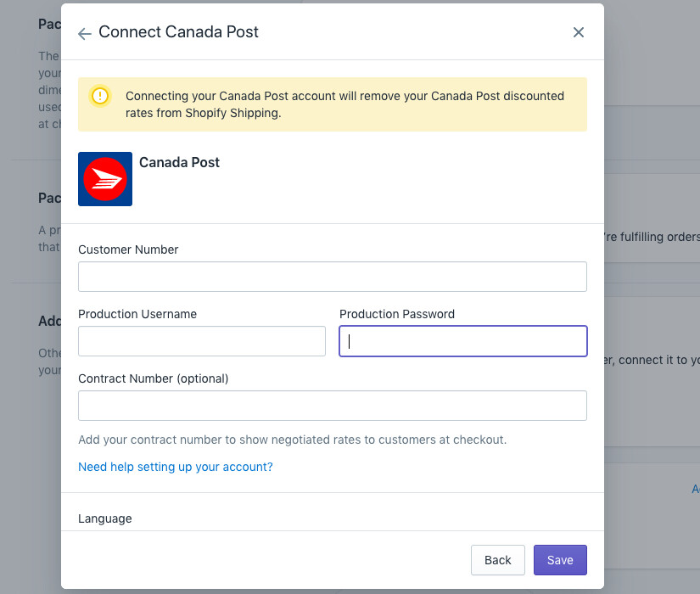This screenshot has width=700, height=594.
Task: Click the 'Customer Number' label
Action: 128,249
